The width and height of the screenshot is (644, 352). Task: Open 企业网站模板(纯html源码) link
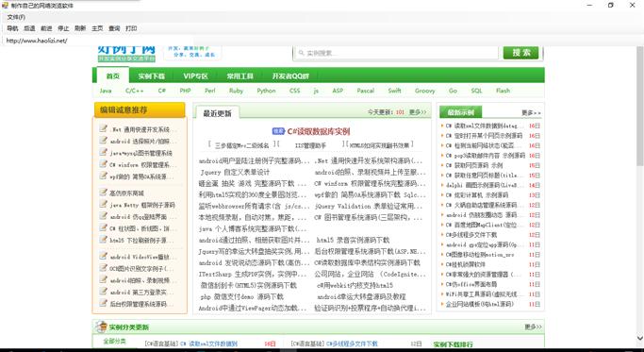(480, 304)
